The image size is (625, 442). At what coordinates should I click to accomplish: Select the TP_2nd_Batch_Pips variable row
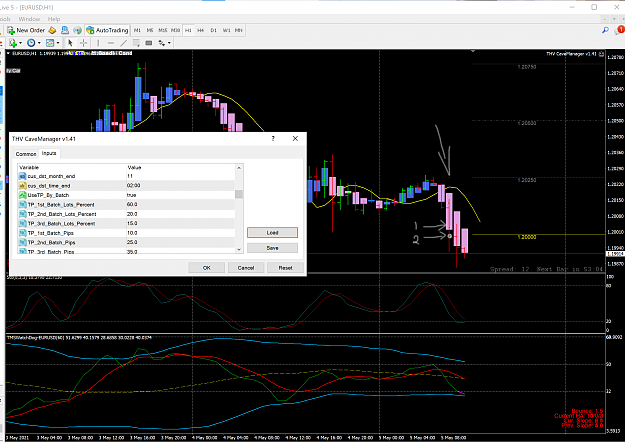(126, 242)
